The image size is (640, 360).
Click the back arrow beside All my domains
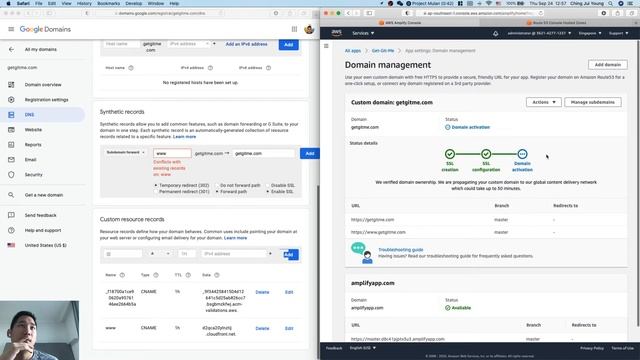[x=11, y=49]
